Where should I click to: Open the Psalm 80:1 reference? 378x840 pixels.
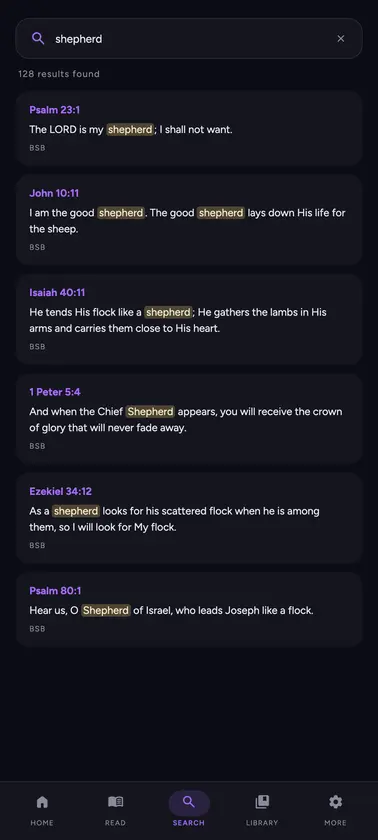56,591
